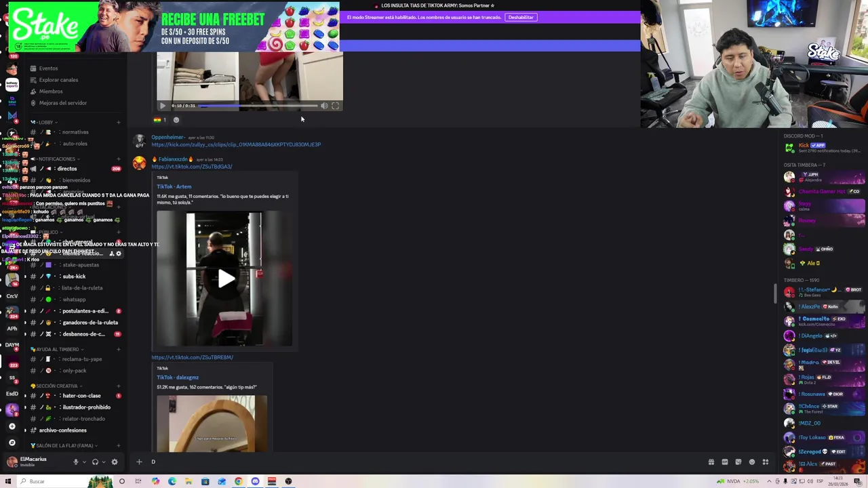Screen dimensions: 868x488
Task: Open Miembros in the sidebar
Action: [51, 91]
